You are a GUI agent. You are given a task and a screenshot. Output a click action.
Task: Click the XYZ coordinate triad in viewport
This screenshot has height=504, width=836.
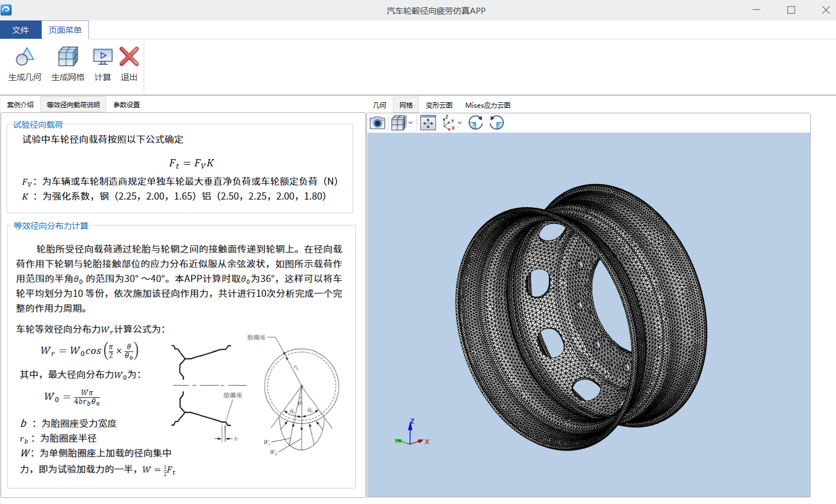[412, 433]
